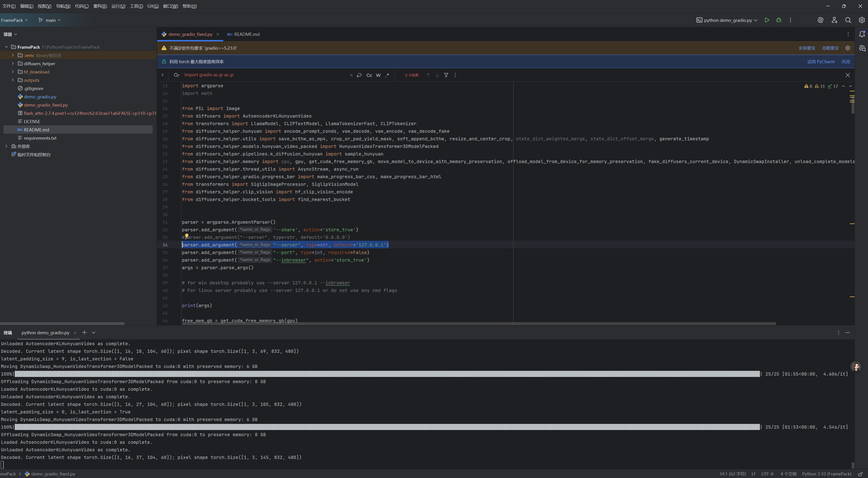The height and width of the screenshot is (478, 868).
Task: Run python demo_gradio.py with green play icon
Action: [x=767, y=20]
